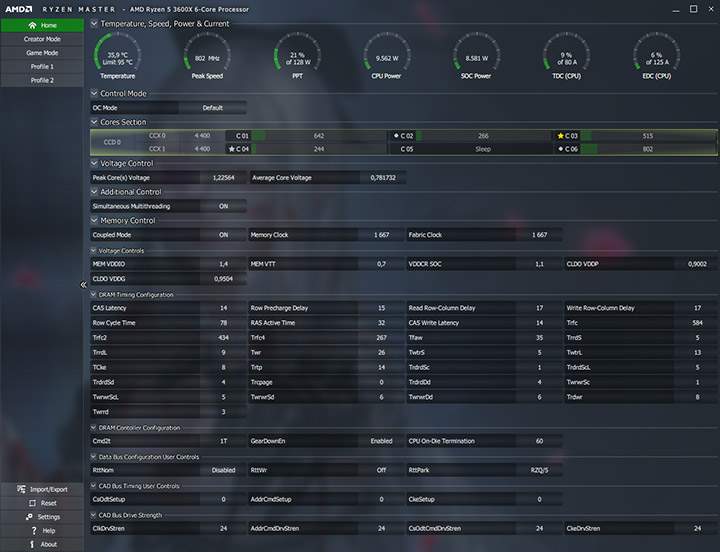Viewport: 720px width, 552px height.
Task: Click the EDC (CPU) gauge dial
Action: 656,51
